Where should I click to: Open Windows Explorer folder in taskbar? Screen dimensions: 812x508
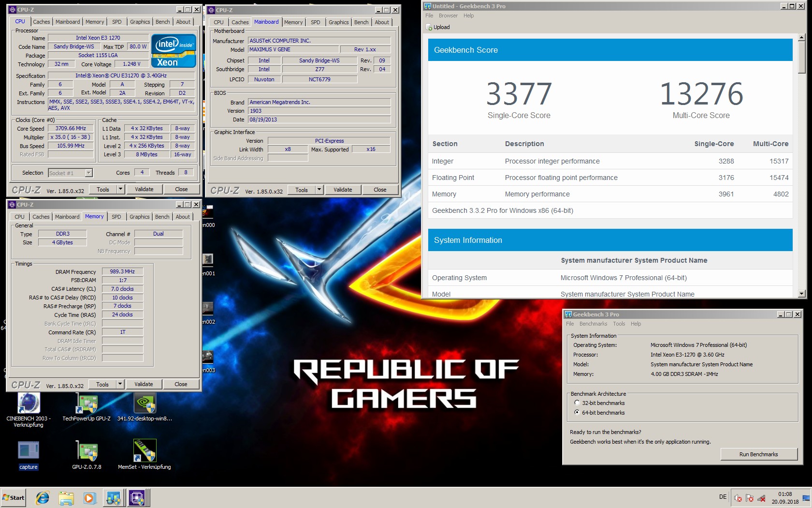[x=66, y=497]
